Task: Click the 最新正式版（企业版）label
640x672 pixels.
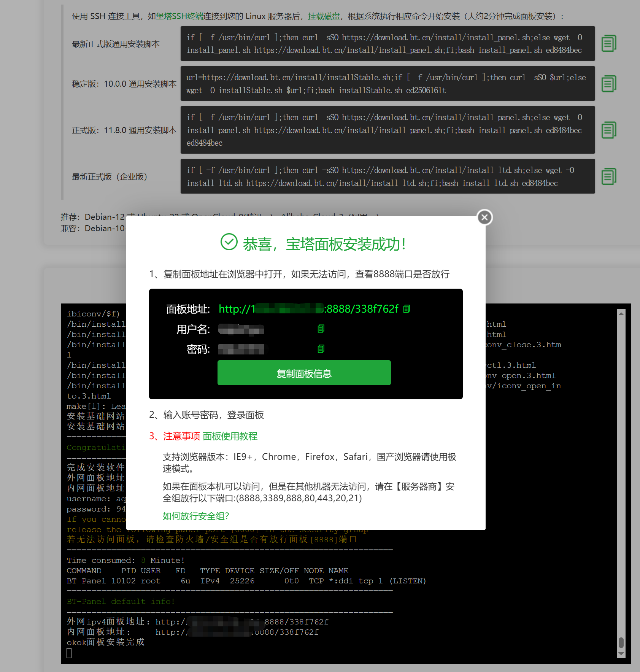Action: point(110,177)
